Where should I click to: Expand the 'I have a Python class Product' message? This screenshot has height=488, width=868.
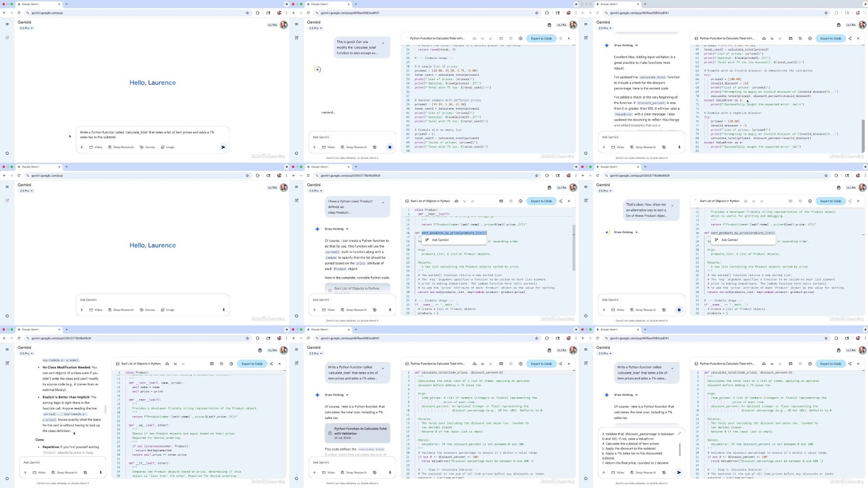pyautogui.click(x=383, y=202)
